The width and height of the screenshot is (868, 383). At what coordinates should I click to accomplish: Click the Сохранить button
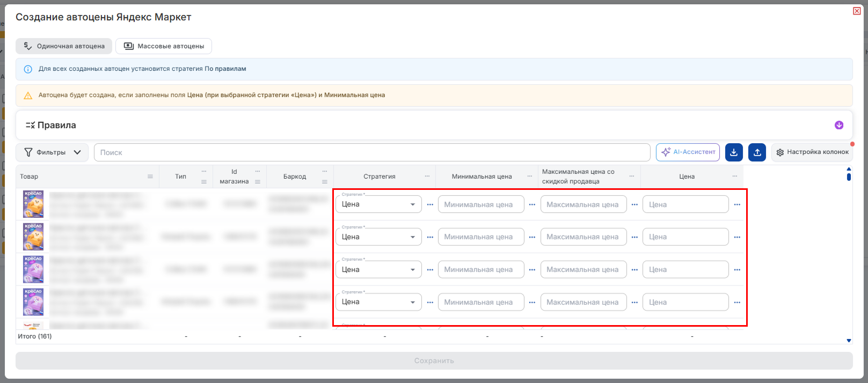(434, 360)
